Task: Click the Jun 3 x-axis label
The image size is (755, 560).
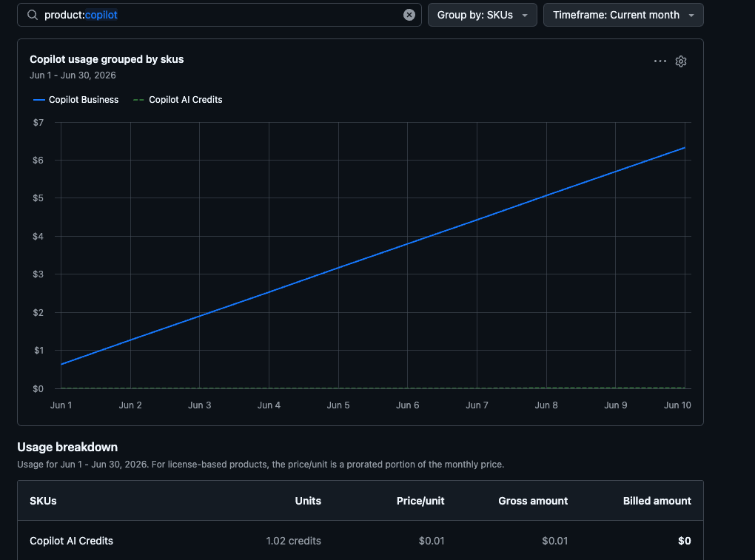Action: (x=199, y=405)
